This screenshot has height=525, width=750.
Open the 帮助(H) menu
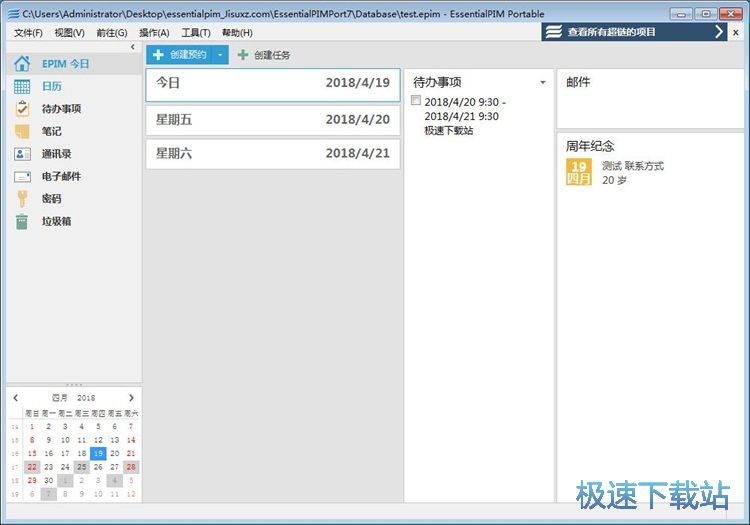(237, 33)
